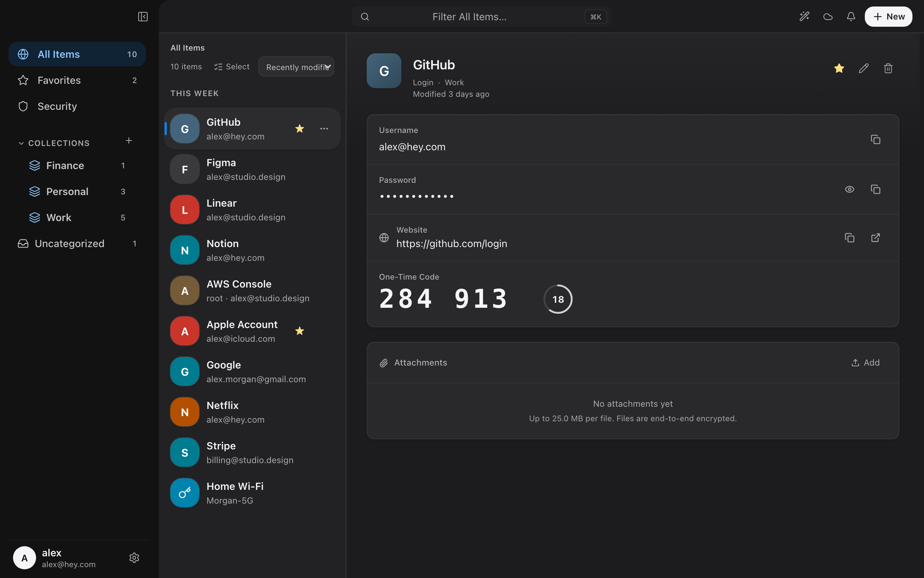Copy the password field value
Screen dimensions: 924x578
(x=876, y=189)
